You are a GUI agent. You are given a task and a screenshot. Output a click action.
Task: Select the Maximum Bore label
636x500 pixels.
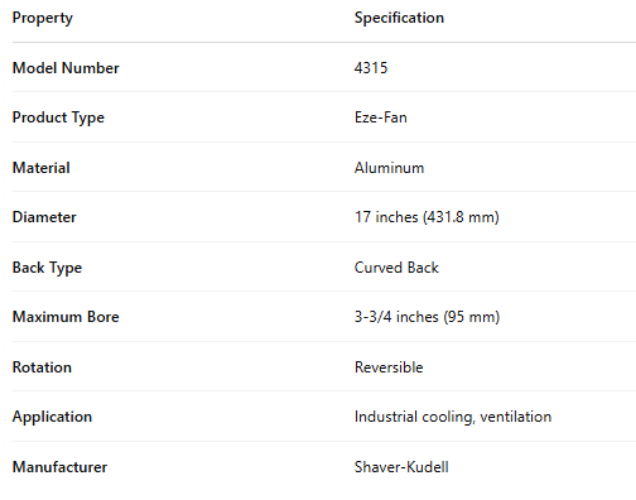[65, 317]
